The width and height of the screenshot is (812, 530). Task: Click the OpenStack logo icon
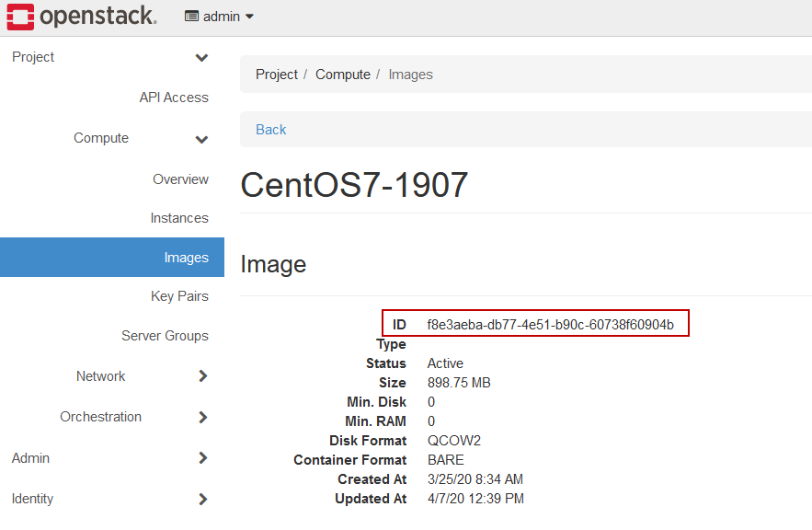pos(20,17)
